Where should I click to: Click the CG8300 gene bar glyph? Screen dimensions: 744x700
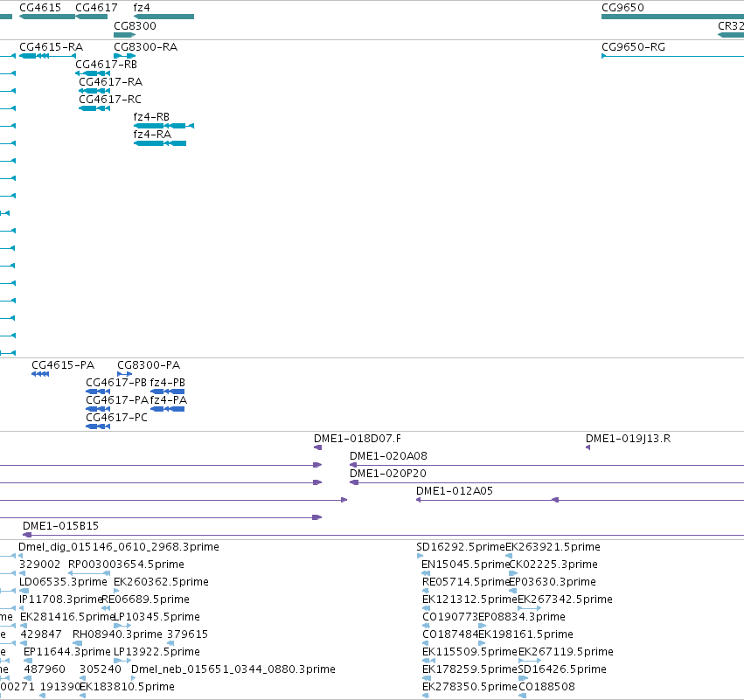tap(125, 35)
